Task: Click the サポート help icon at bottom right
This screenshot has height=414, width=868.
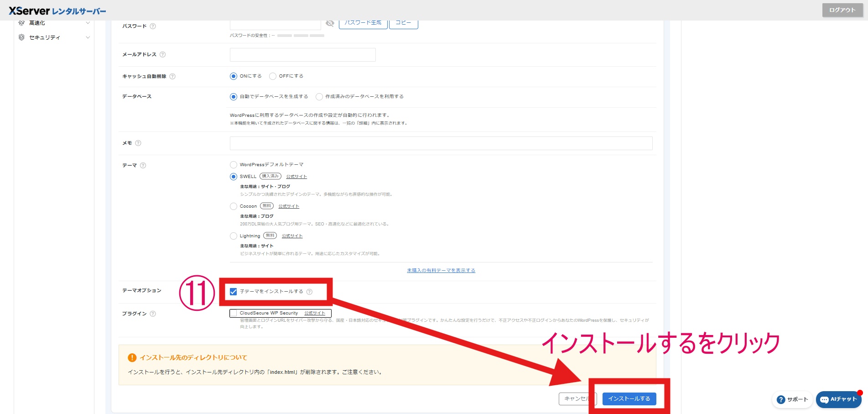Action: point(781,399)
